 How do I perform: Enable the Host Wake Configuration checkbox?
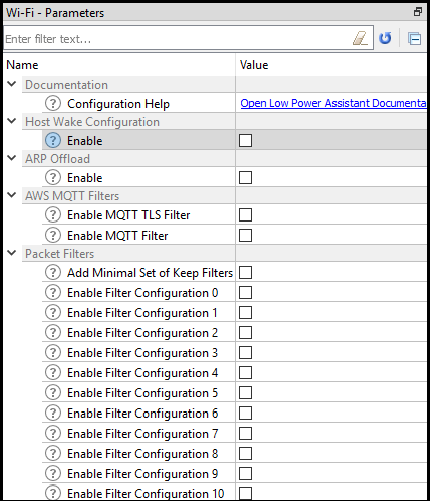(x=245, y=140)
